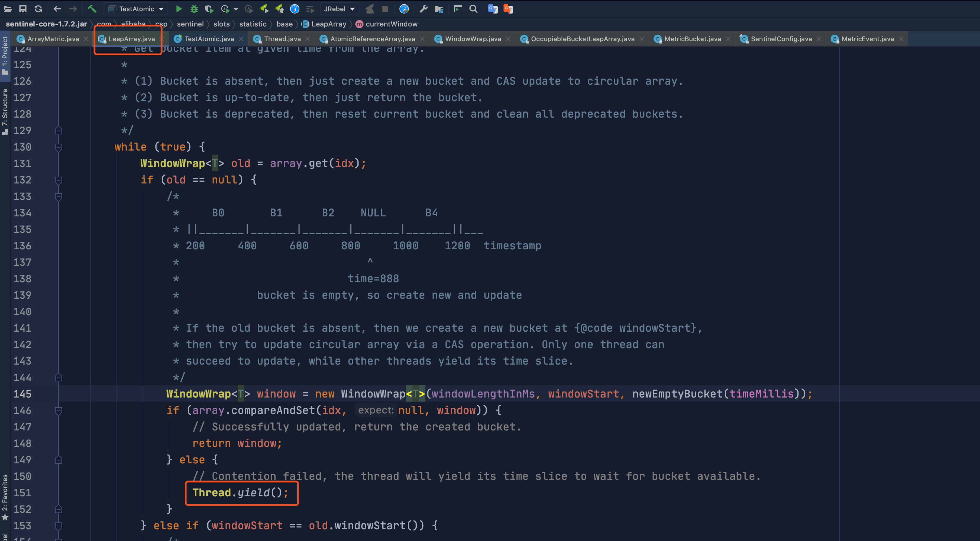Debug with JRebel rocket-bug icon

[280, 9]
